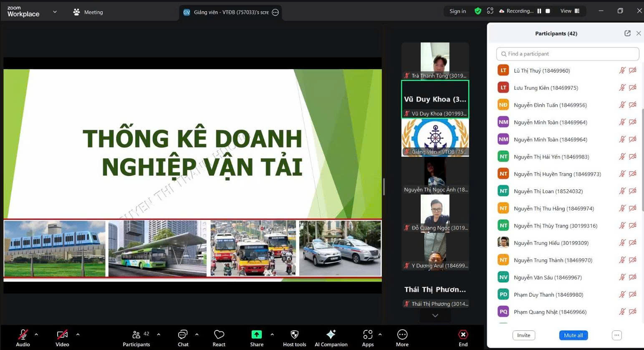Launch the AI Companion sparkle icon
The height and width of the screenshot is (350, 644).
[x=331, y=335]
